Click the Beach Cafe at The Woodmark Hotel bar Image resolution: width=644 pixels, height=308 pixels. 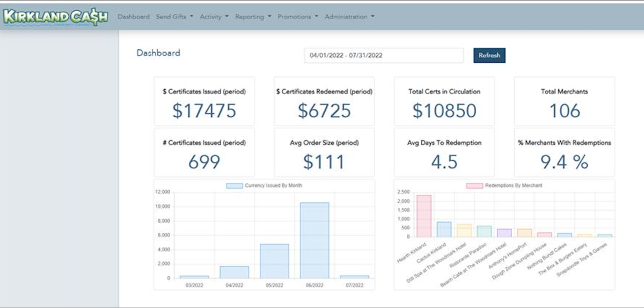[504, 233]
